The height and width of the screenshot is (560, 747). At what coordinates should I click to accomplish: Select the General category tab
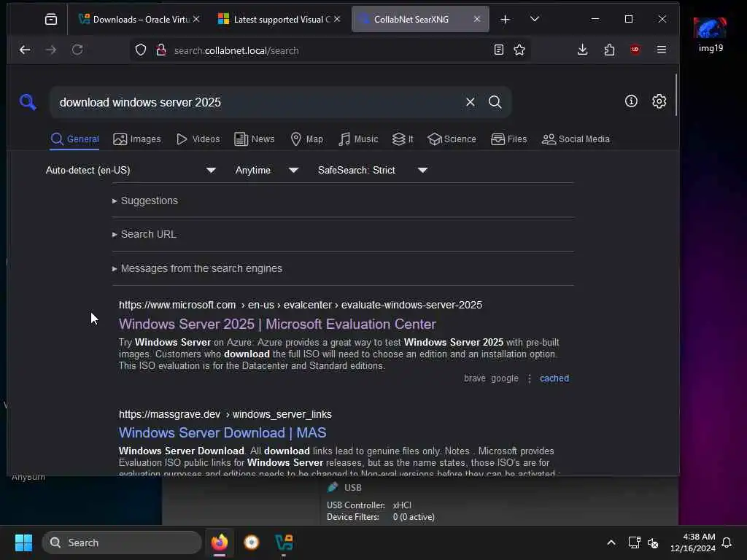[x=75, y=139]
